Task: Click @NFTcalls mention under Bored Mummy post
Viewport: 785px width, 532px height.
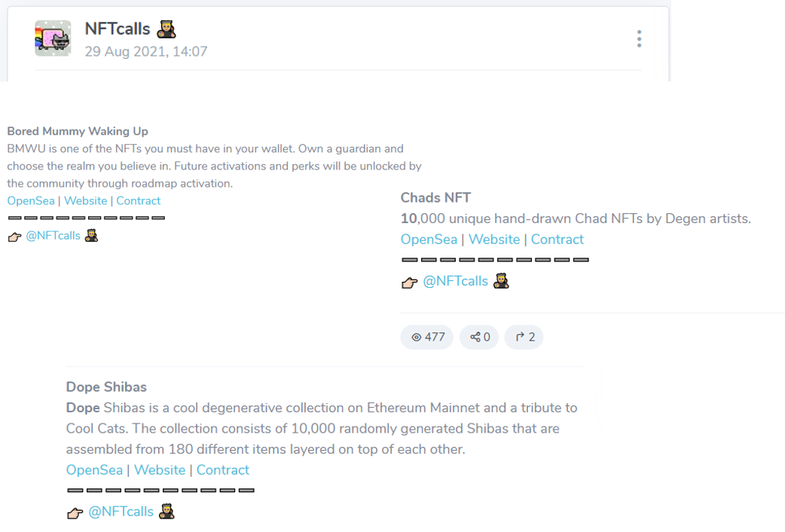Action: click(53, 235)
